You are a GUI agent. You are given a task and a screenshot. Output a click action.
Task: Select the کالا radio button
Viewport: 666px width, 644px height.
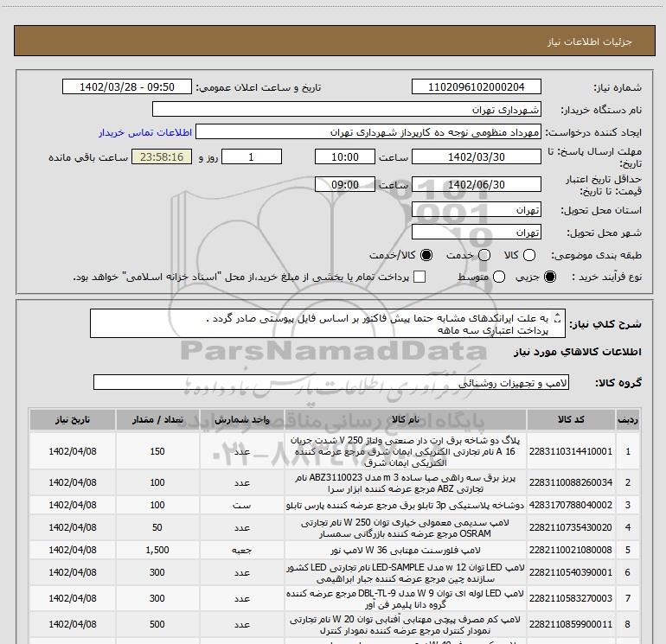(x=528, y=255)
